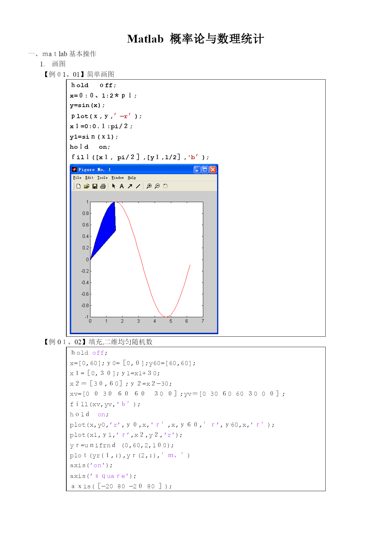Click the code line 'hold off;' in first example
This screenshot has height=554, width=392.
(93, 85)
